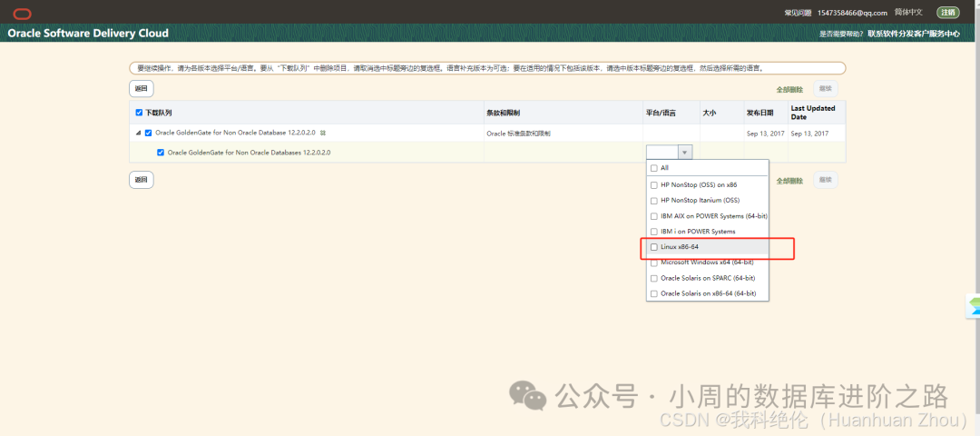Click the bottom 全部删除 link

[x=789, y=181]
